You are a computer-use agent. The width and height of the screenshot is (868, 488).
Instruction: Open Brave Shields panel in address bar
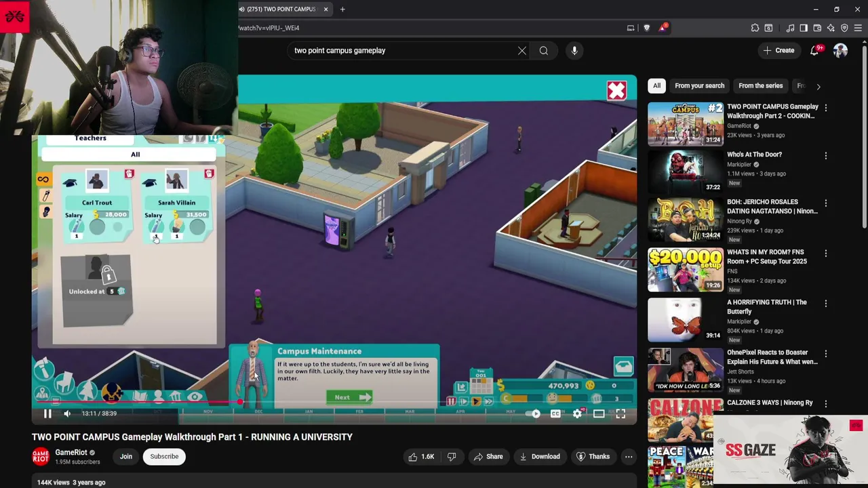(x=646, y=28)
